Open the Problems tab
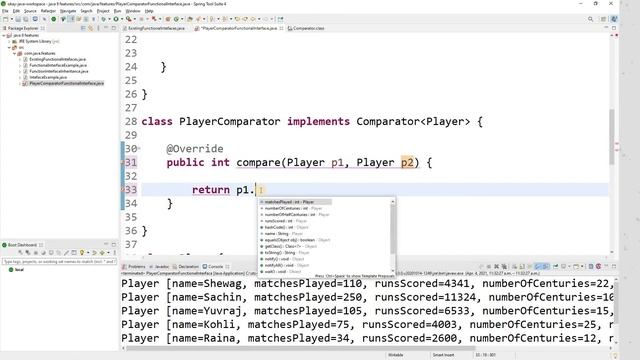The width and height of the screenshot is (640, 360). (x=134, y=267)
